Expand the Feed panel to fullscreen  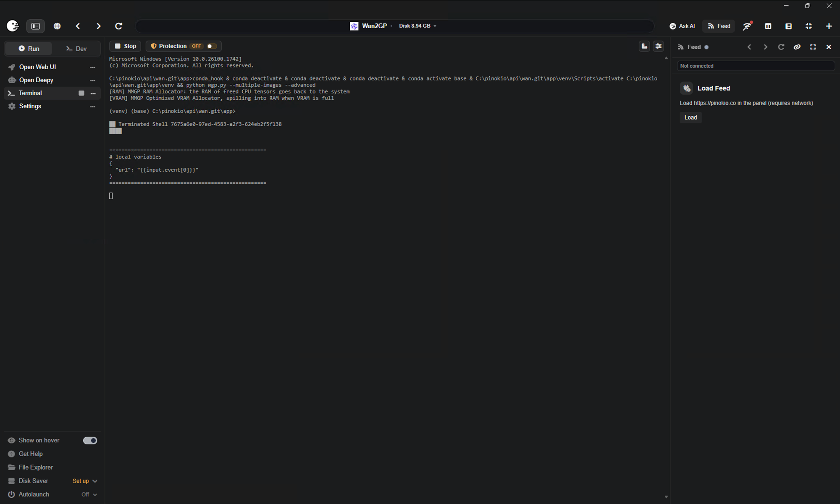pos(813,47)
